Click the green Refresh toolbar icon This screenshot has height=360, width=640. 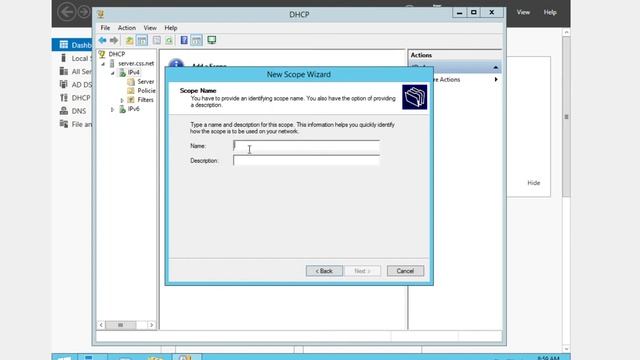pos(169,40)
